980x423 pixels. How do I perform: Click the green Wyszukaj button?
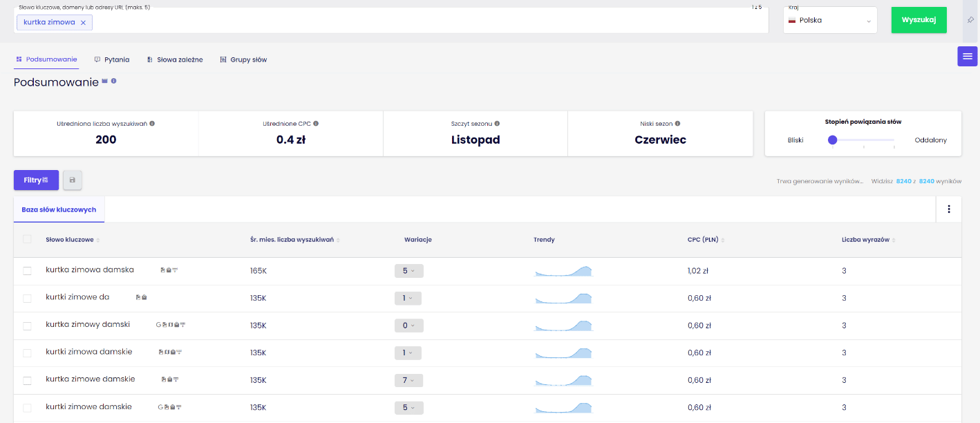(918, 20)
